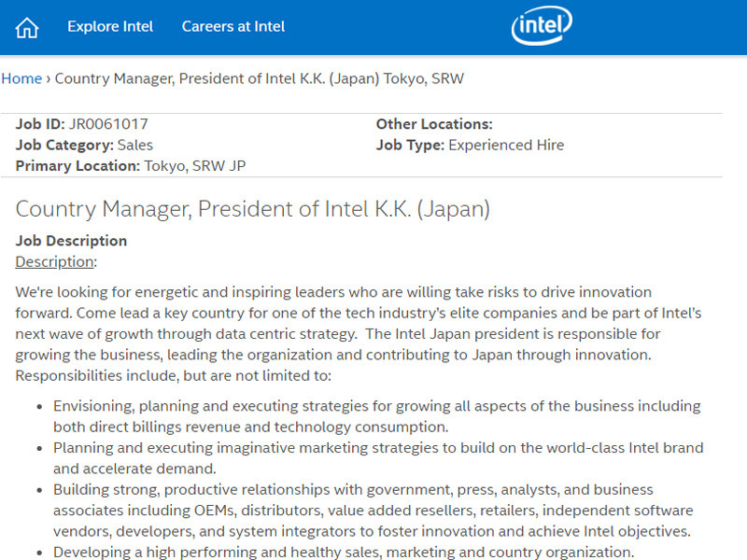
Task: Click the breadcrumb job title text
Action: [x=259, y=78]
